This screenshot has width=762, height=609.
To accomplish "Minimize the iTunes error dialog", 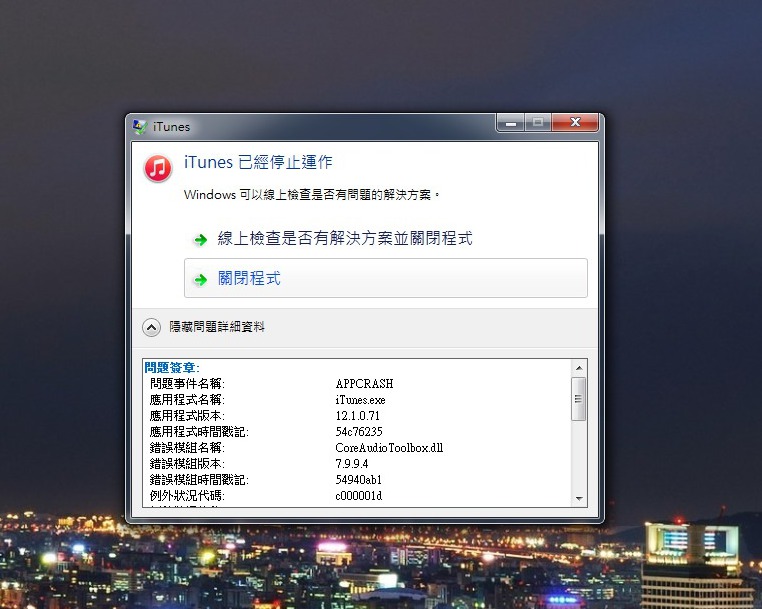I will (x=510, y=122).
